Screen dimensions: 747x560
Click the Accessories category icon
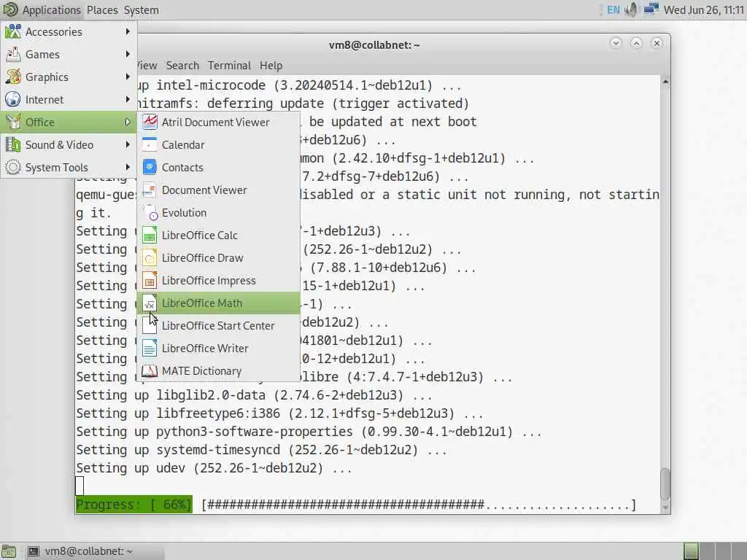[13, 31]
